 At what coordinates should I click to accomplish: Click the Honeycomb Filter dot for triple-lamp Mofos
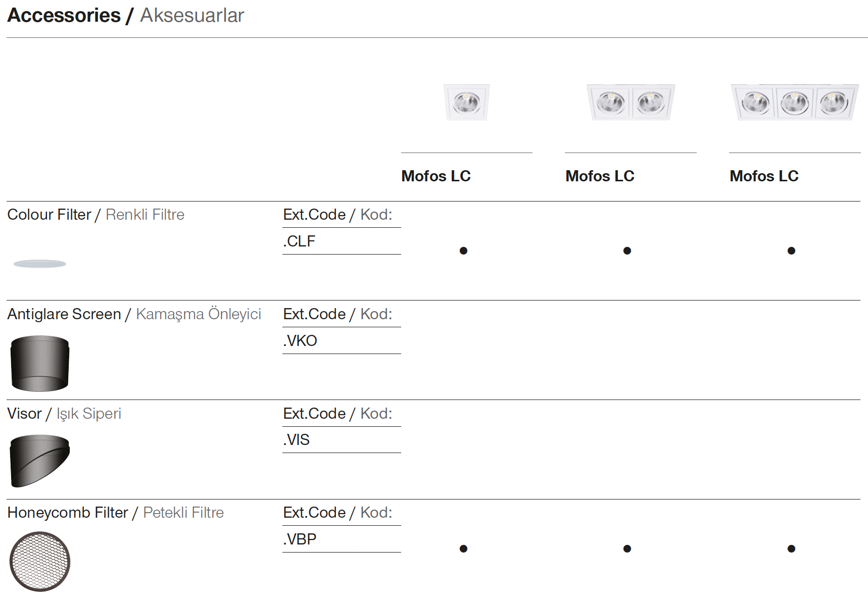point(791,549)
